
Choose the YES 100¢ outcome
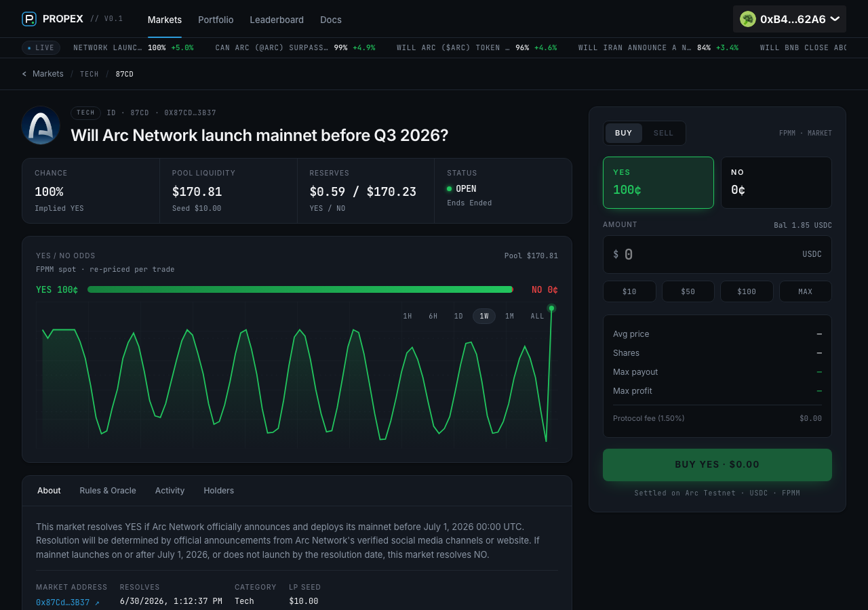658,182
